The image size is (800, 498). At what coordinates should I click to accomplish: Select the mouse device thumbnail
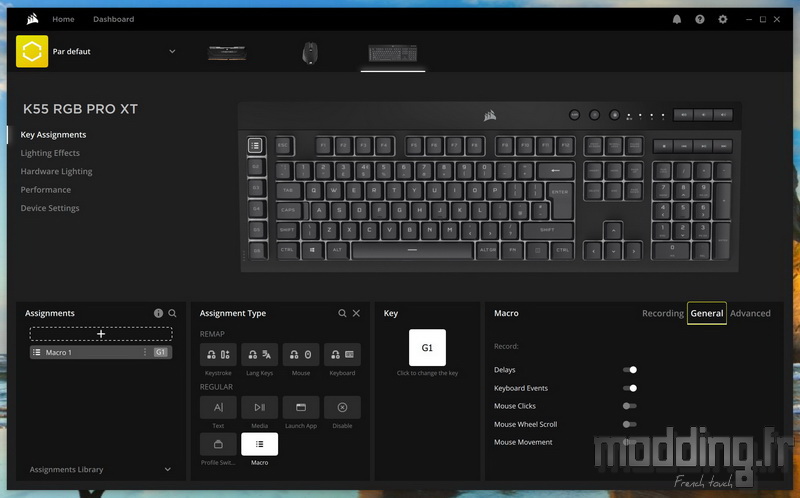[x=310, y=53]
